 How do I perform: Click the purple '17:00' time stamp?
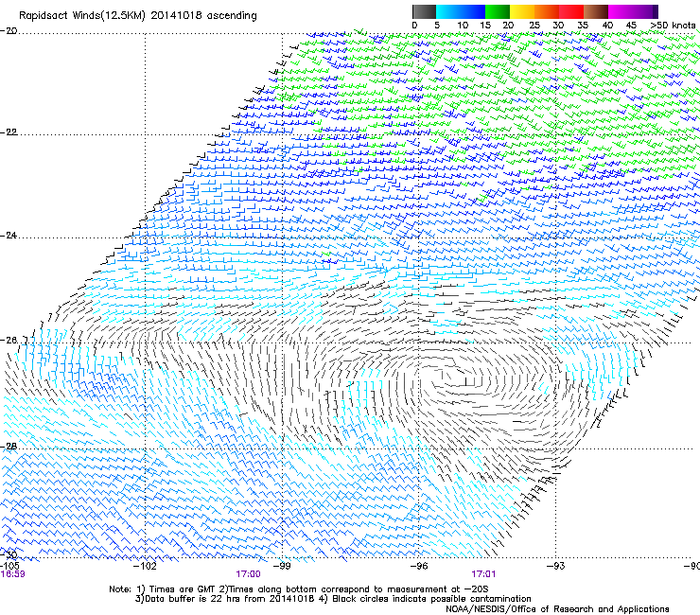[x=248, y=574]
